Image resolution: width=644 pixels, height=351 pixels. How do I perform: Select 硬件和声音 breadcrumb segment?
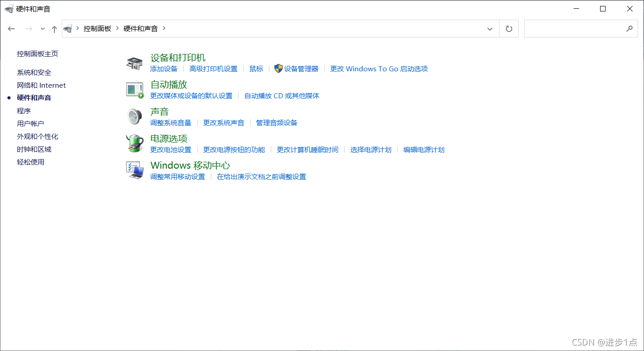point(140,28)
